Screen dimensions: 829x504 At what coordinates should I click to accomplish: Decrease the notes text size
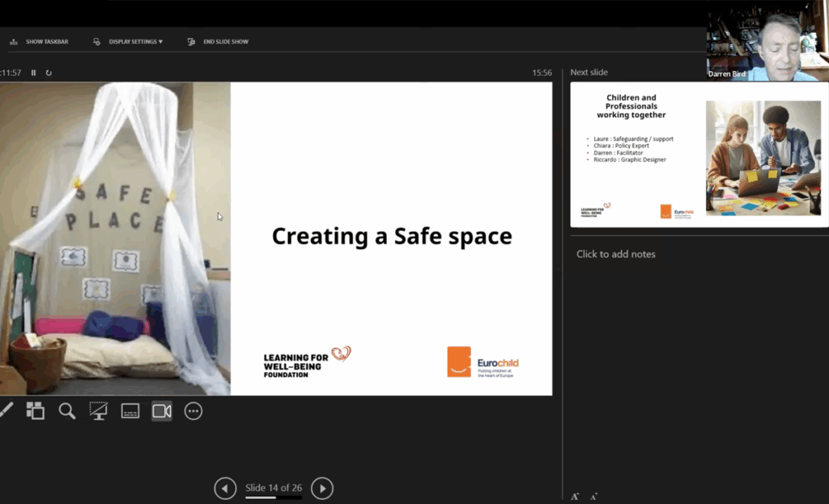click(x=593, y=496)
